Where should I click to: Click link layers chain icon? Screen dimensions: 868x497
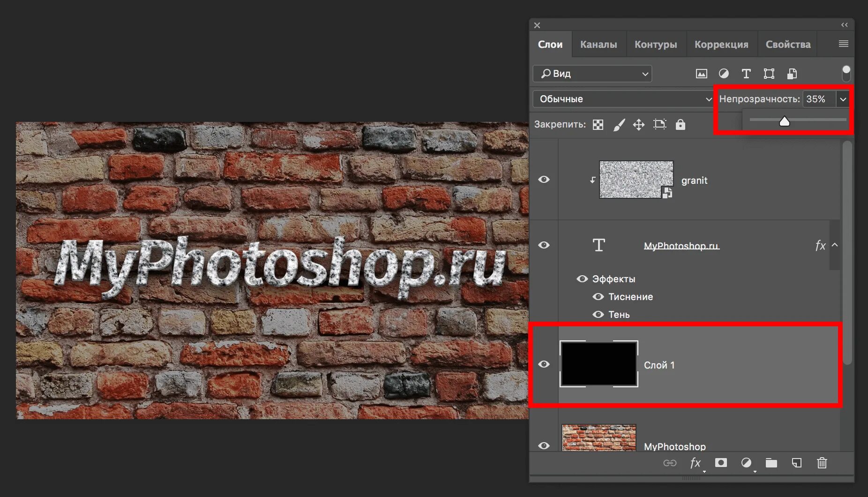tap(670, 463)
